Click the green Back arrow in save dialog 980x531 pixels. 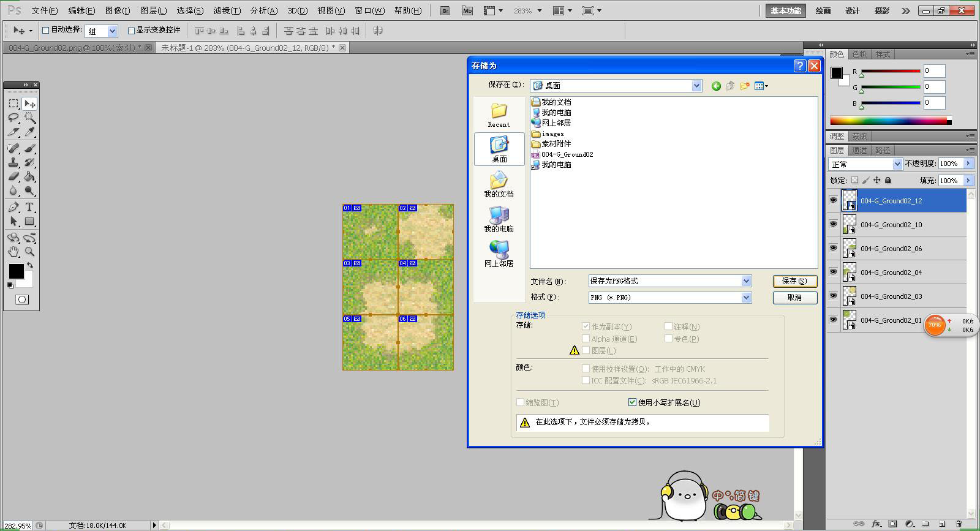pos(716,86)
